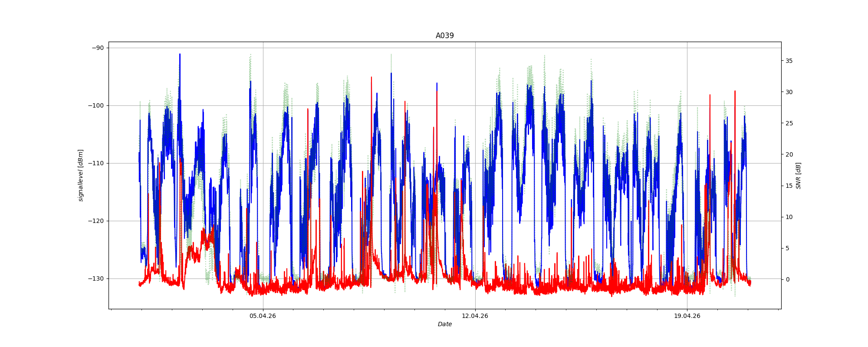Click the 0 tick on SNR axis
This screenshot has height=347, width=868.
(x=787, y=279)
